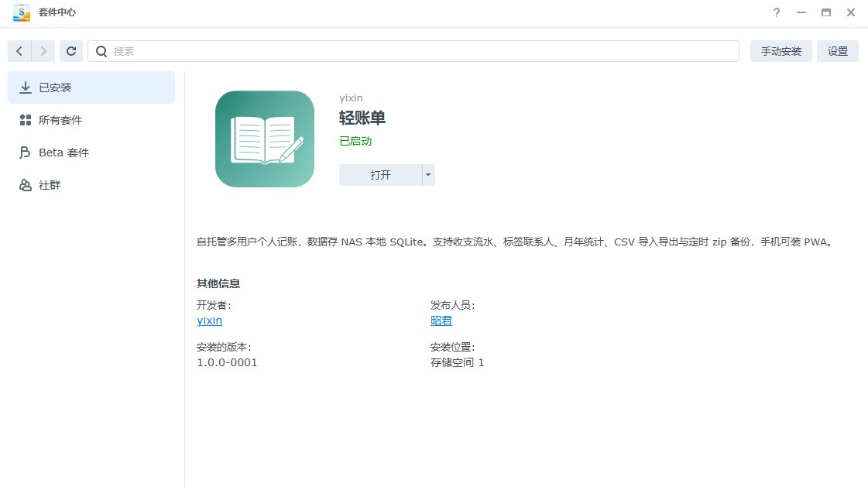Open 手动安装 manual install
Screen dimensions: 868x487
781,51
